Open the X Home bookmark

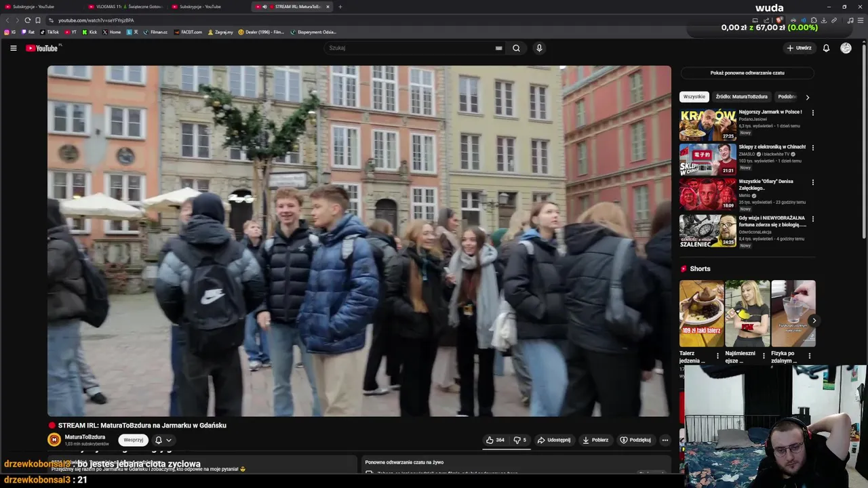112,32
